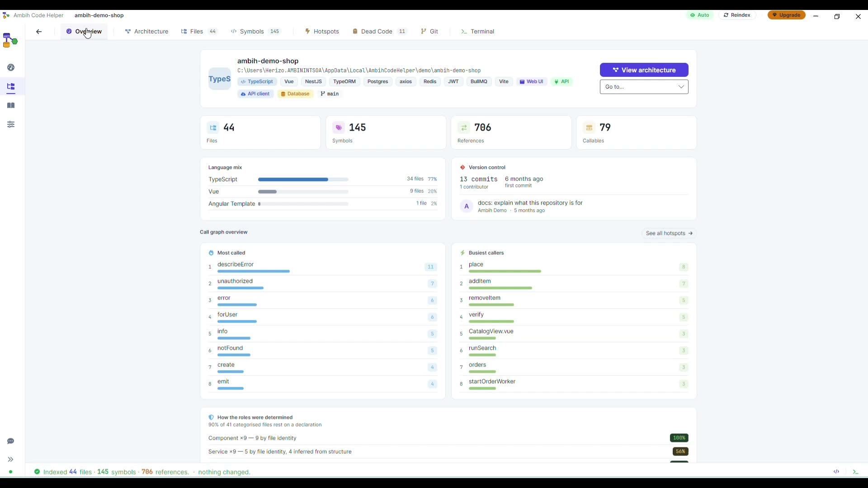Open the Symbols tab

point(255,32)
